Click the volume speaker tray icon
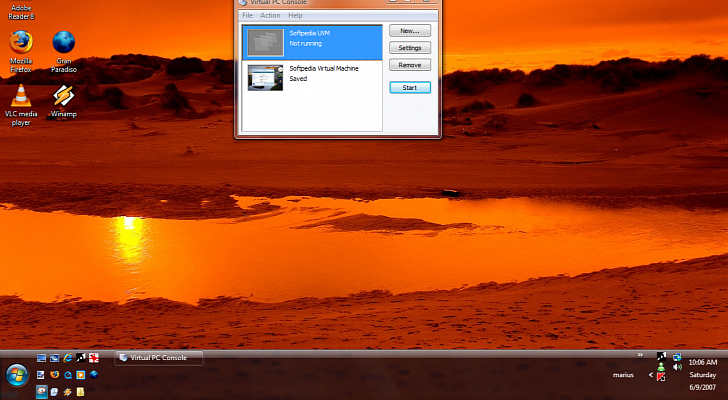This screenshot has width=728, height=400. pyautogui.click(x=677, y=367)
